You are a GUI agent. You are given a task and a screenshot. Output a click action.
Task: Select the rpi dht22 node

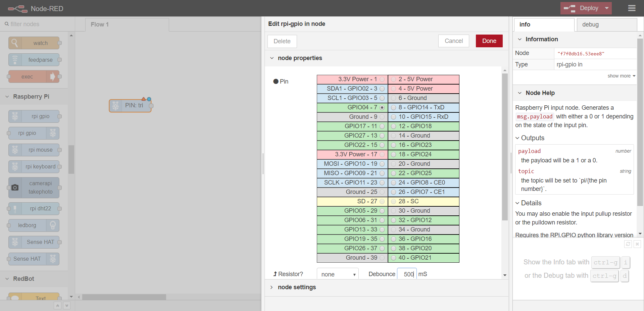pyautogui.click(x=34, y=209)
